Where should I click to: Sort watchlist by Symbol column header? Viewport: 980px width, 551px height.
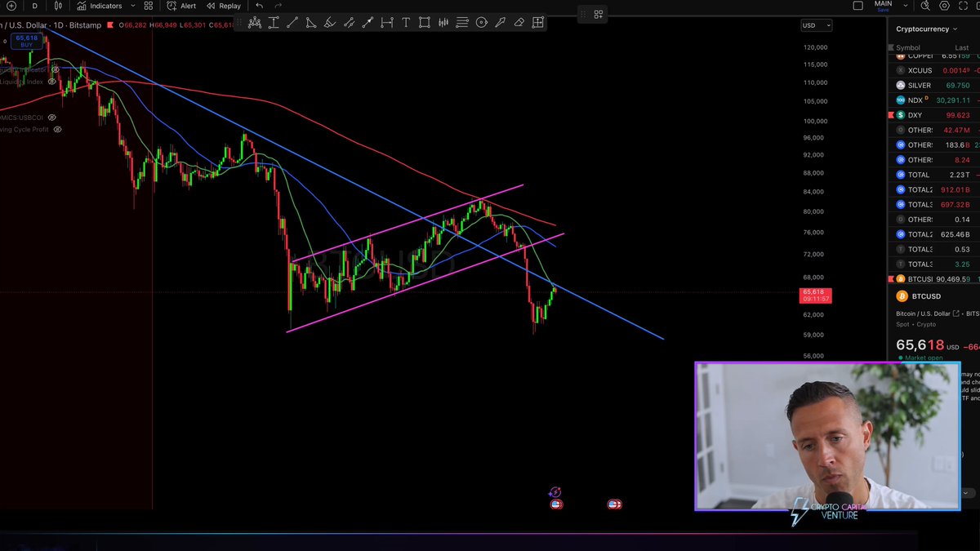coord(908,48)
